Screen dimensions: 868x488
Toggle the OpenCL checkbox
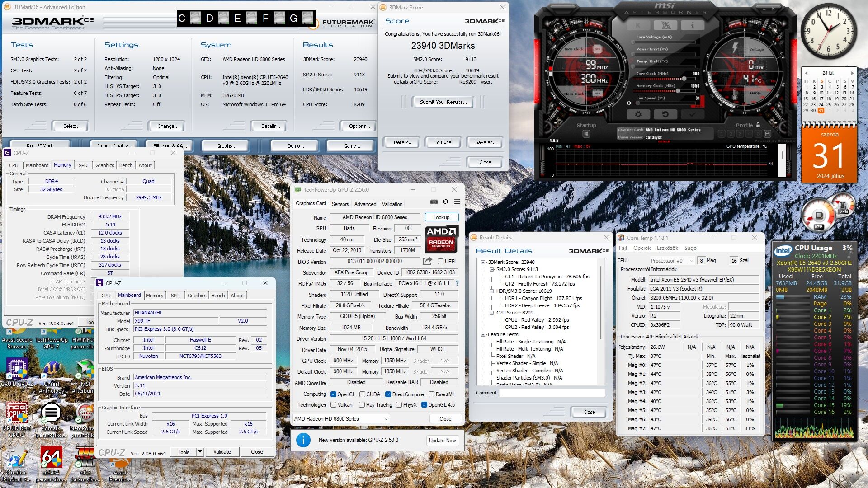point(333,394)
